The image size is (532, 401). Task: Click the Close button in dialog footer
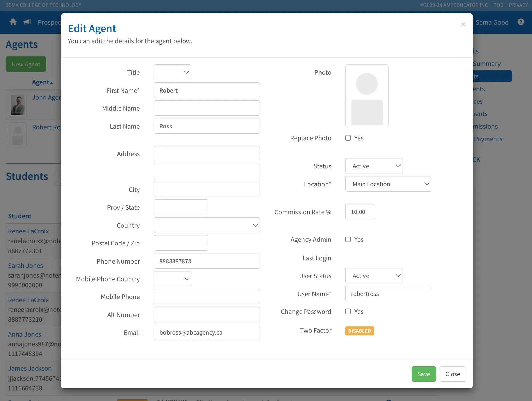[x=453, y=374]
